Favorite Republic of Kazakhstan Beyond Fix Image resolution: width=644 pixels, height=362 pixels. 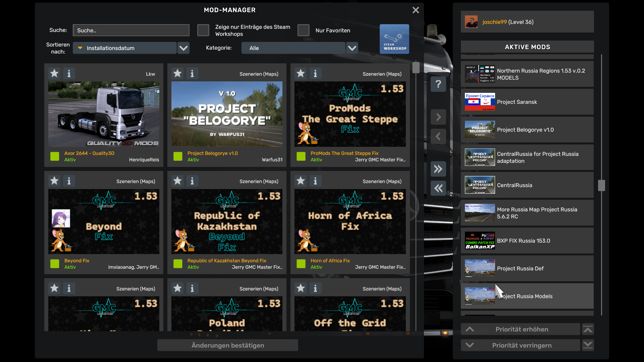pyautogui.click(x=177, y=181)
